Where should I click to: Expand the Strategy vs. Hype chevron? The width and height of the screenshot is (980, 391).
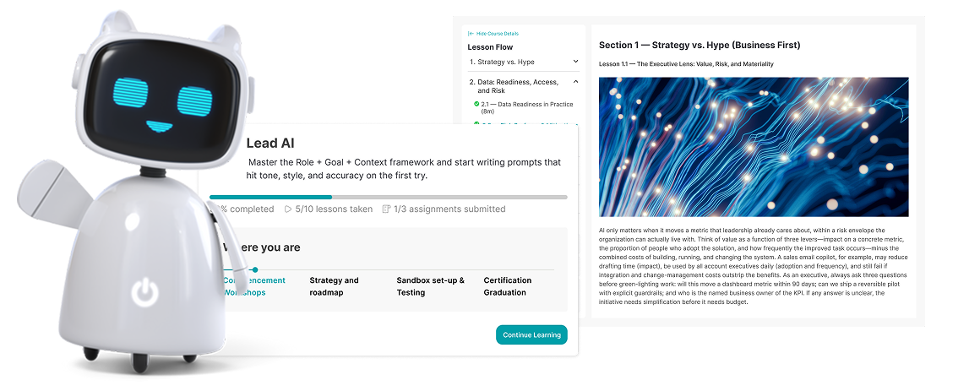[x=576, y=62]
